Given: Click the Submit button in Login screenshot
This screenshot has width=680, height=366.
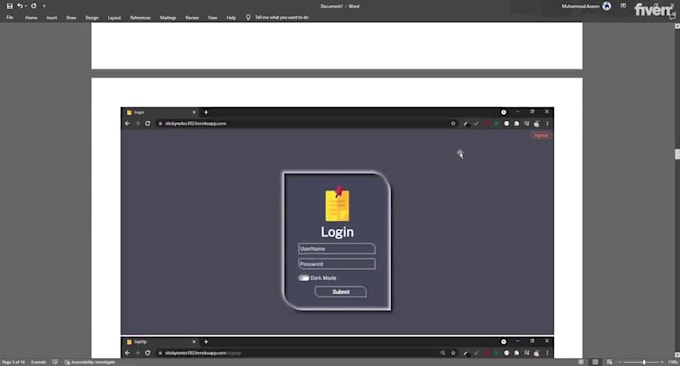Looking at the screenshot, I should pos(340,292).
